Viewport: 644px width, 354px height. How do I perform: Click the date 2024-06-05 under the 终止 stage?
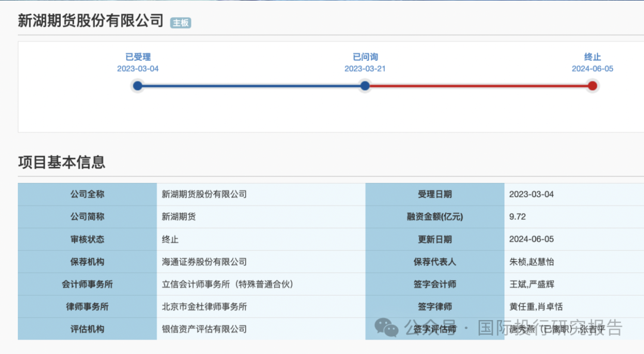click(593, 69)
